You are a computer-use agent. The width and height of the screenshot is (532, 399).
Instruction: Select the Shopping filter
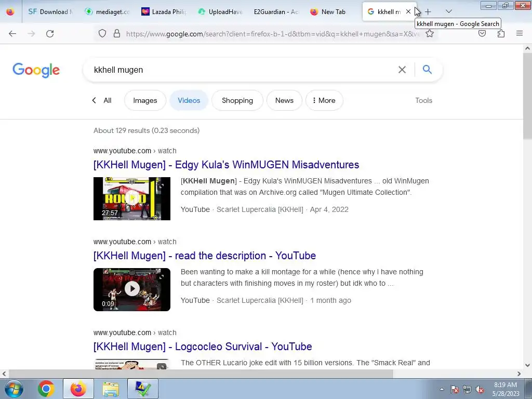click(x=237, y=100)
